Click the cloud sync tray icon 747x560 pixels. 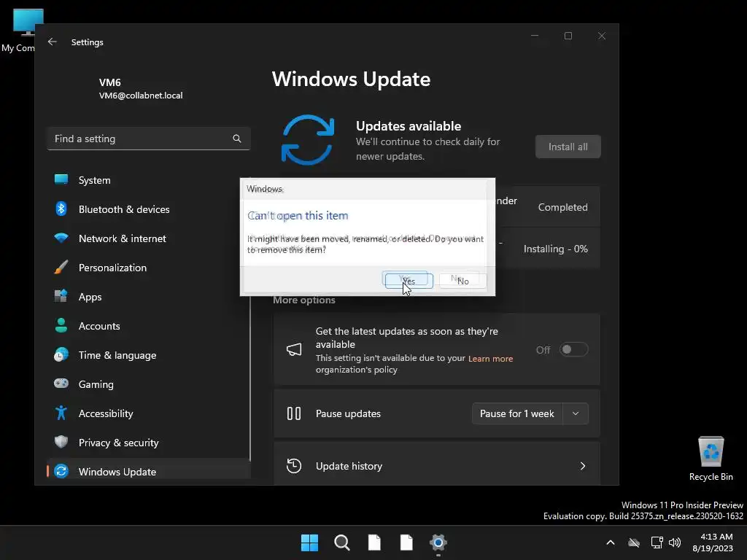pos(634,542)
